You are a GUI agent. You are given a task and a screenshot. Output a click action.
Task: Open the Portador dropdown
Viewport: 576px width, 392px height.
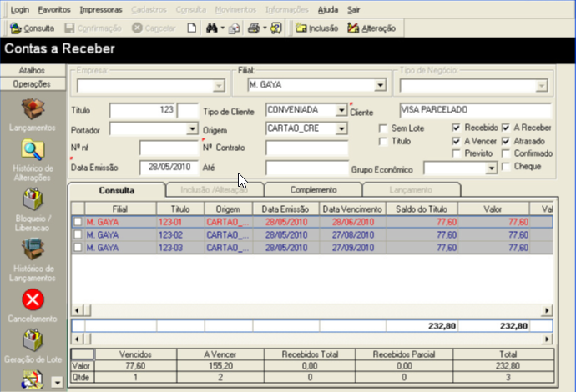click(192, 128)
